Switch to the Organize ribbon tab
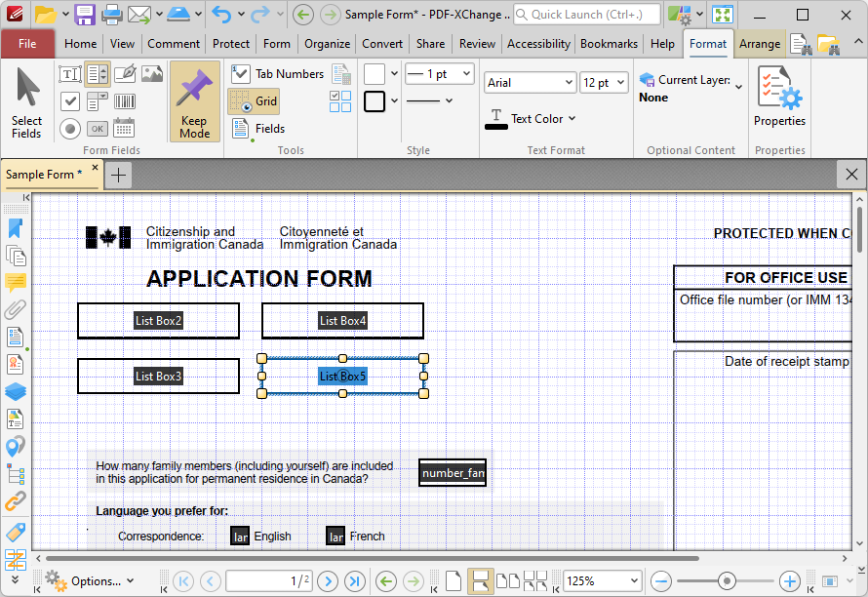This screenshot has width=868, height=597. (327, 44)
